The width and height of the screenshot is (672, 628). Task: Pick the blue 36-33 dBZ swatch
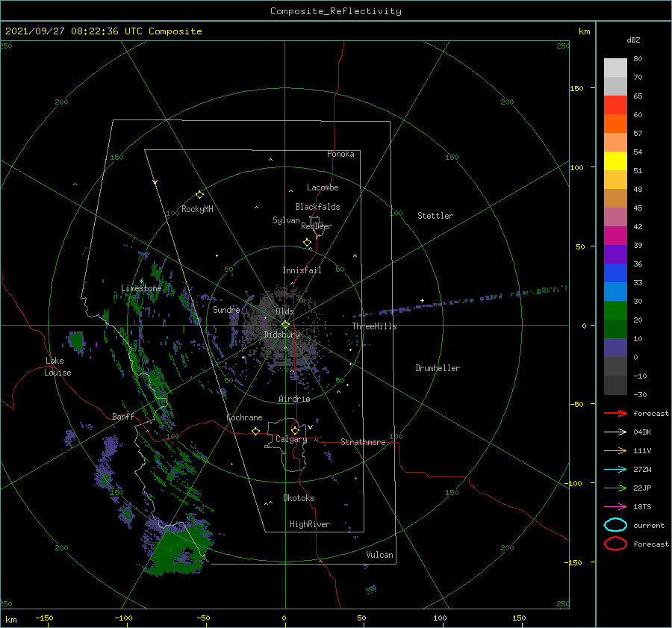pos(615,273)
